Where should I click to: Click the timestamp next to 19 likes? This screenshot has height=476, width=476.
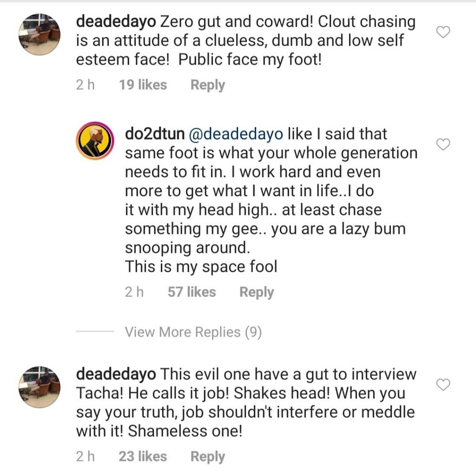86,85
